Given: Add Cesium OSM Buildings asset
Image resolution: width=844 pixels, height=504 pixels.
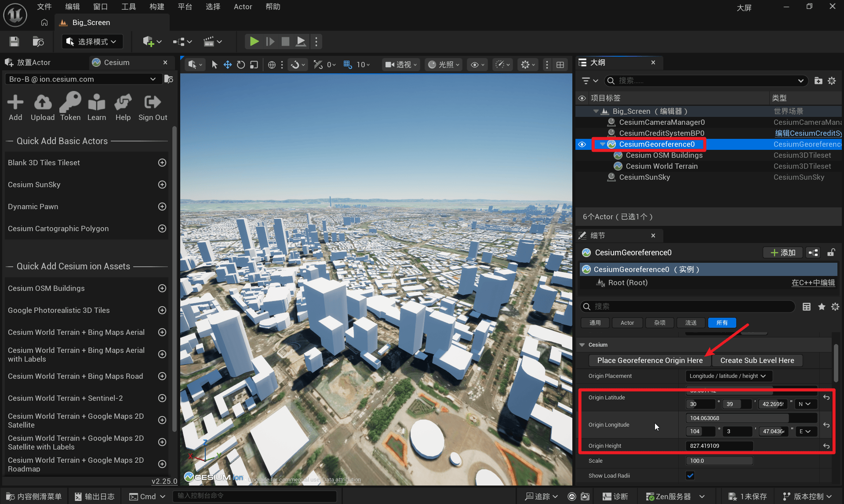Looking at the screenshot, I should [x=162, y=288].
